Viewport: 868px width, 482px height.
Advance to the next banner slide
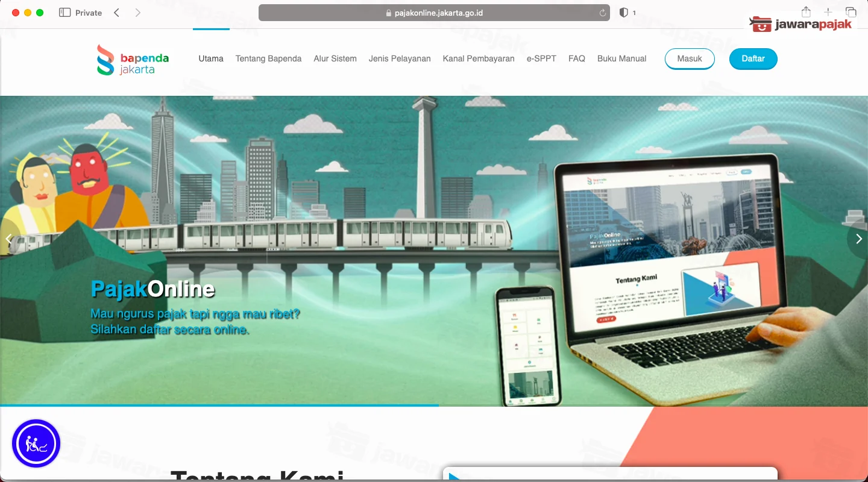pos(859,239)
